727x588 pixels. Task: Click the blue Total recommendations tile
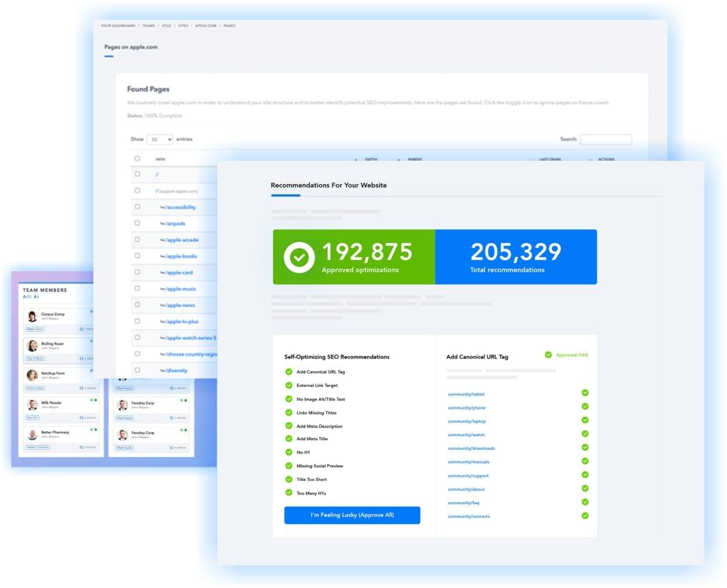(x=516, y=257)
